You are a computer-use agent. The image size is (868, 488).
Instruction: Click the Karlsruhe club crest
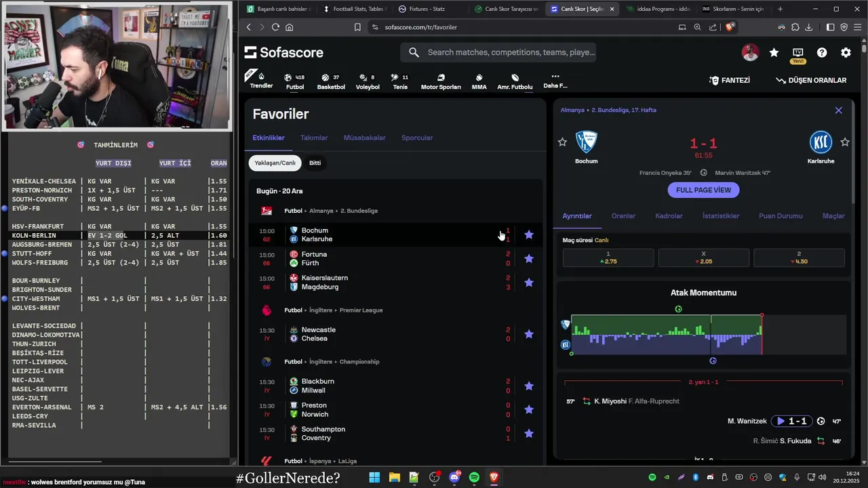821,142
